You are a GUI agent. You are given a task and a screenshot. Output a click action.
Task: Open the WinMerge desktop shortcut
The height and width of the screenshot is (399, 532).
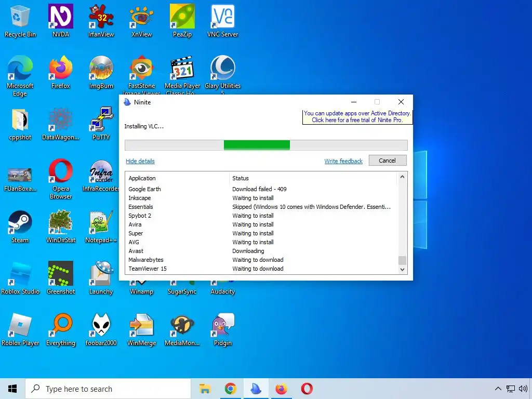141,330
